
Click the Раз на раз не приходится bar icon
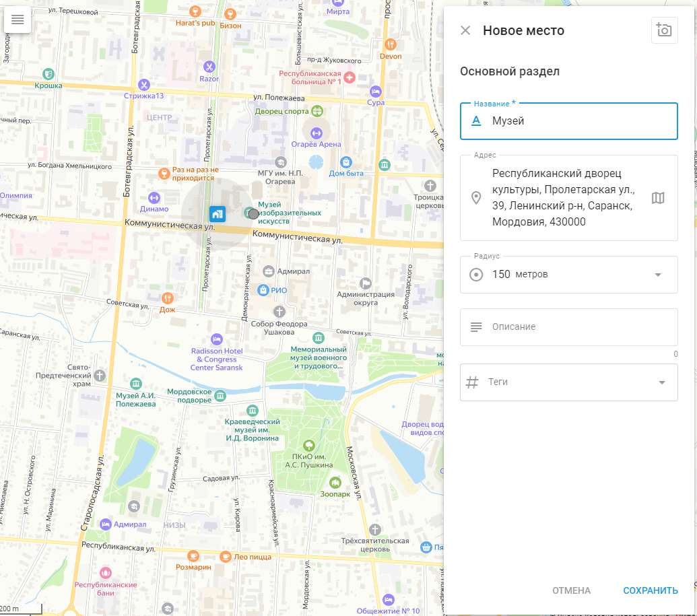164,173
